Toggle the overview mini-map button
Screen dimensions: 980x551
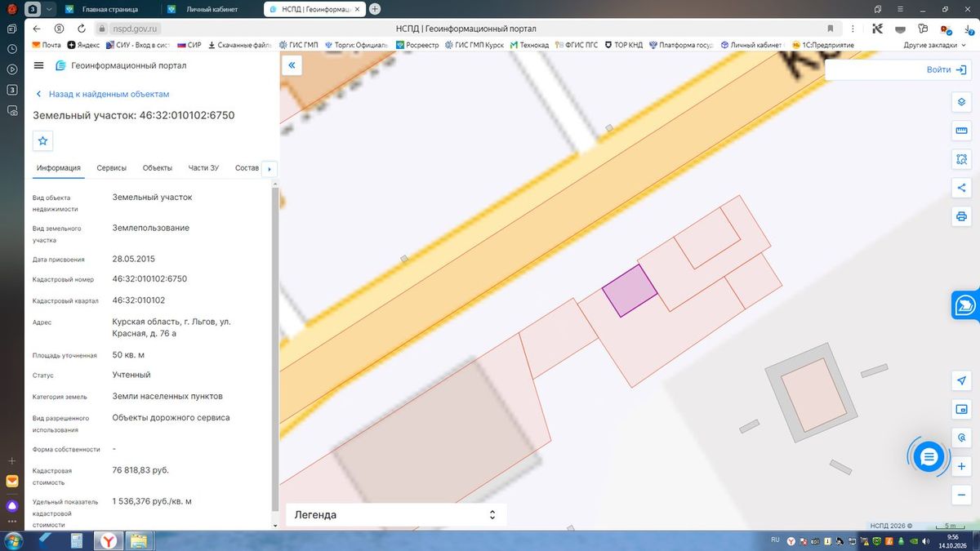[961, 409]
